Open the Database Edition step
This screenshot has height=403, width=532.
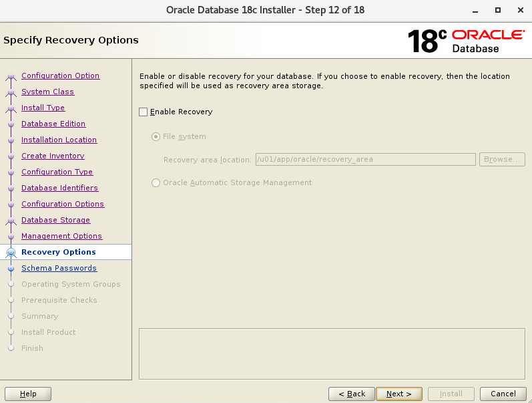pyautogui.click(x=53, y=124)
